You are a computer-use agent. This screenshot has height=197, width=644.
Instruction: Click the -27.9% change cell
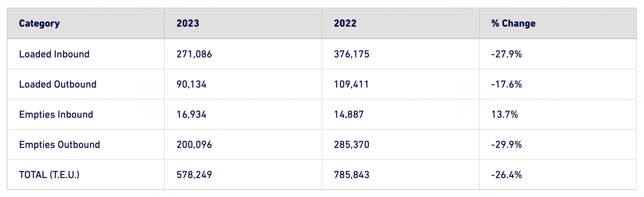click(507, 54)
